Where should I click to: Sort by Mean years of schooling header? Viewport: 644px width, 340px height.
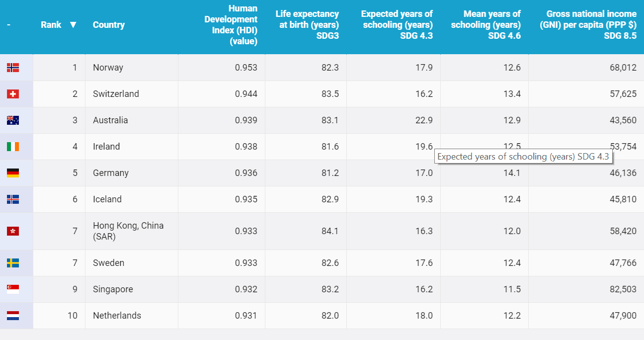[x=486, y=25]
